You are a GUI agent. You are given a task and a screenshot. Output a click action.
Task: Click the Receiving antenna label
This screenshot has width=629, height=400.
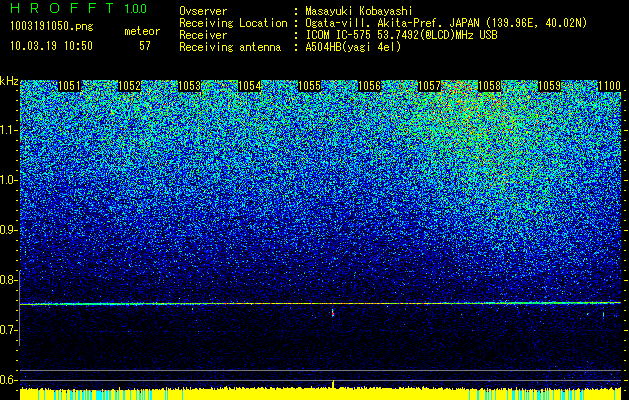230,47
